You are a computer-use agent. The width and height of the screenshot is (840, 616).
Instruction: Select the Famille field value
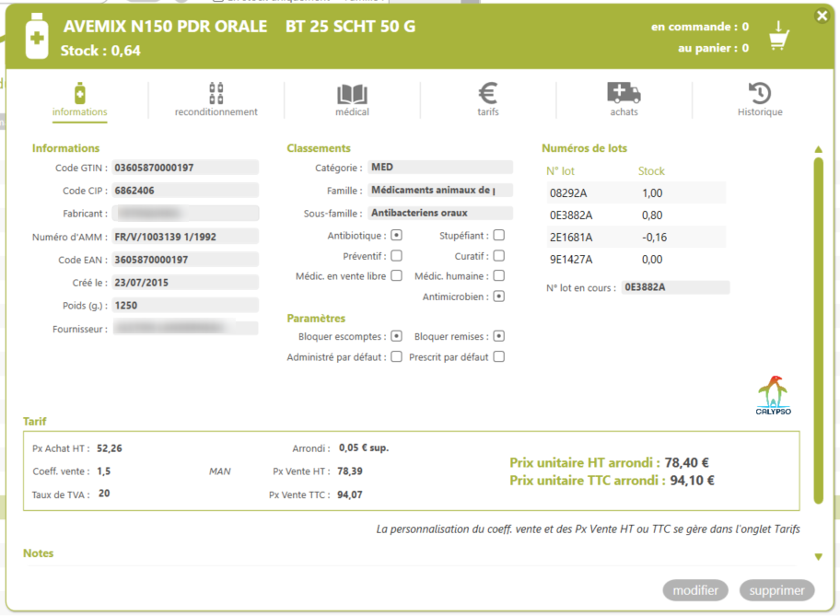tap(440, 191)
